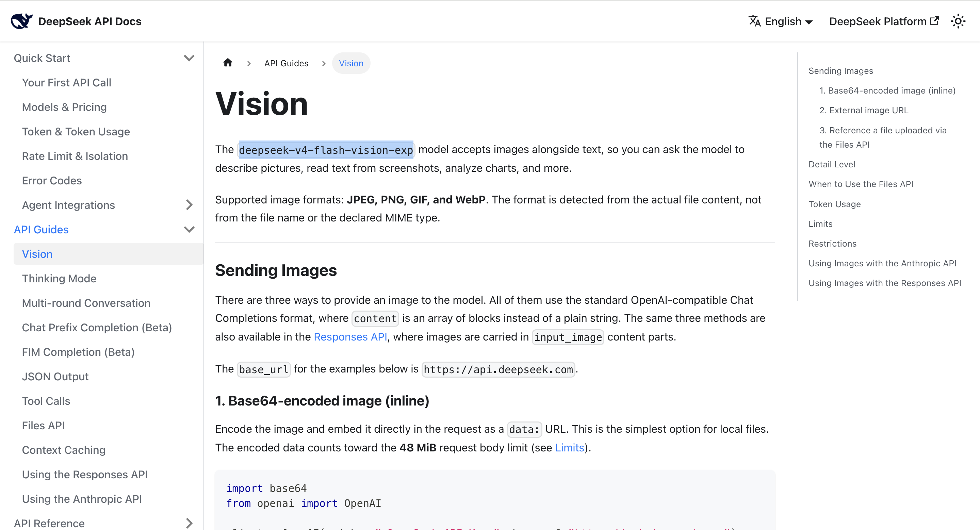Image resolution: width=980 pixels, height=530 pixels.
Task: Click the home breadcrumb icon
Action: 228,63
